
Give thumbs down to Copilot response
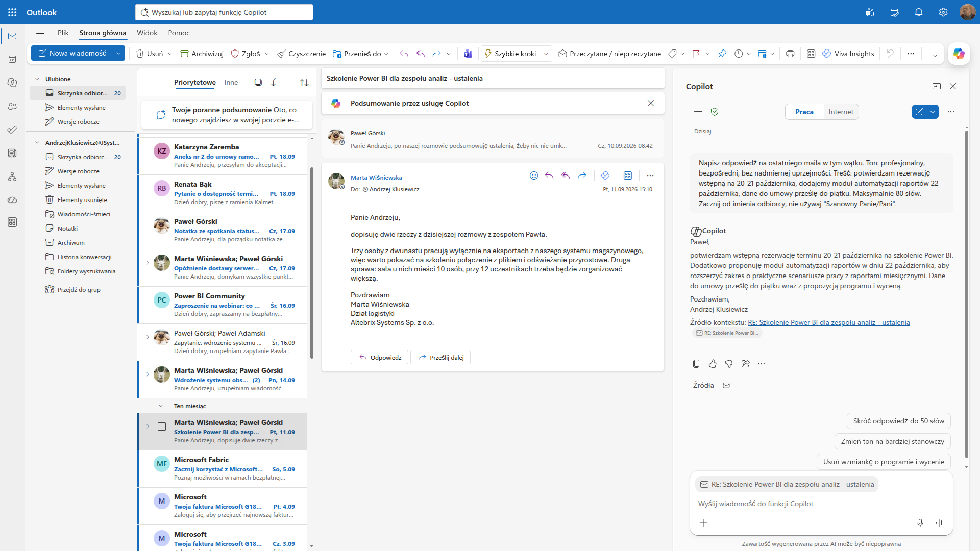click(729, 364)
